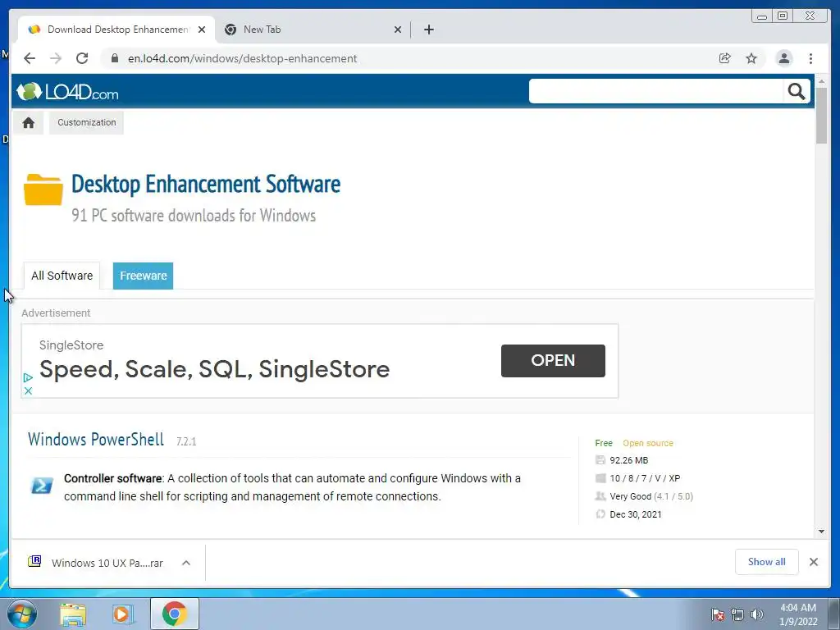Screen dimensions: 840x630
Task: Click the Desktop Enhancement Software heading
Action: pos(206,184)
